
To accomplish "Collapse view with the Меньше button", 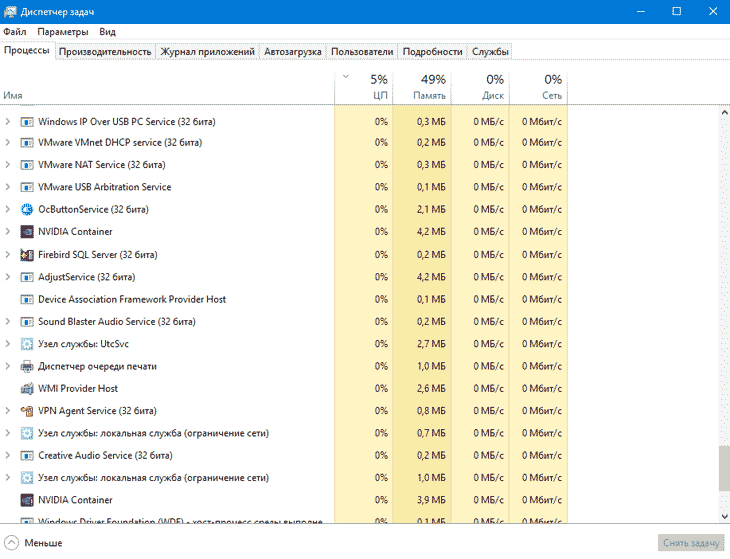I will click(34, 543).
